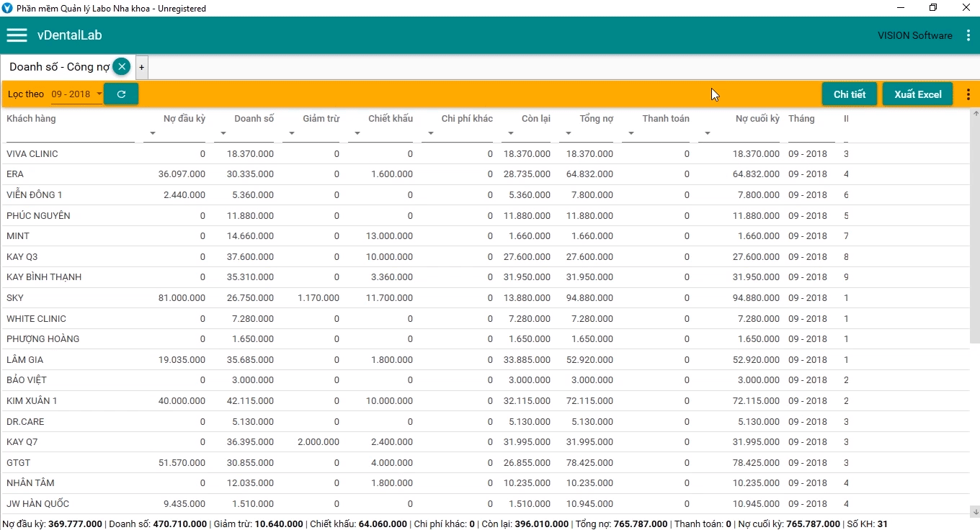Select the KAY Q3 row
Viewport: 980px width, 530px height.
coord(486,257)
